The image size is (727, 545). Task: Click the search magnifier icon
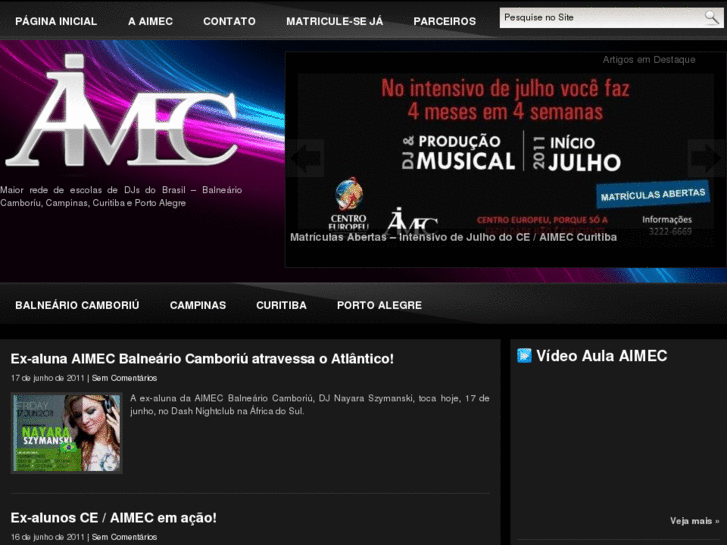coord(711,18)
